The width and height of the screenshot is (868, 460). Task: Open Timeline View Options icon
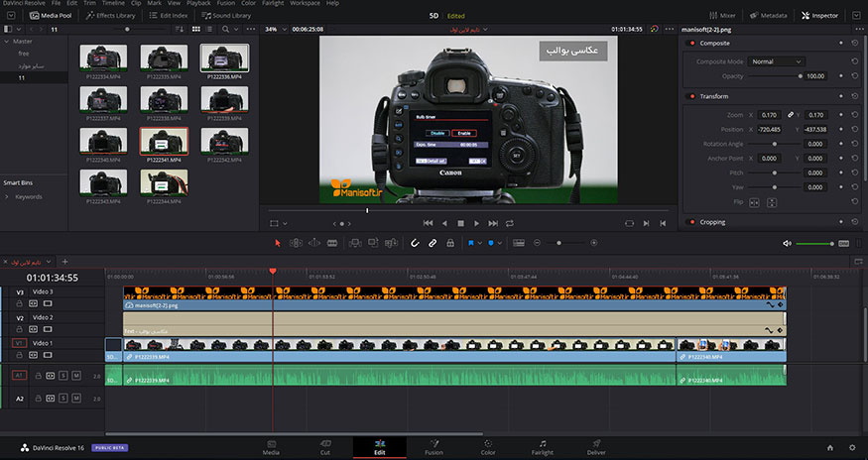[x=519, y=243]
